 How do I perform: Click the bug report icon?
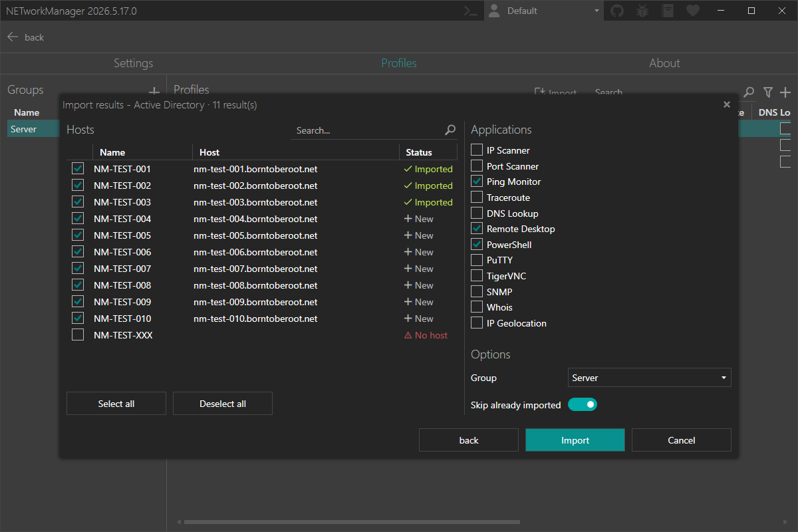(642, 11)
